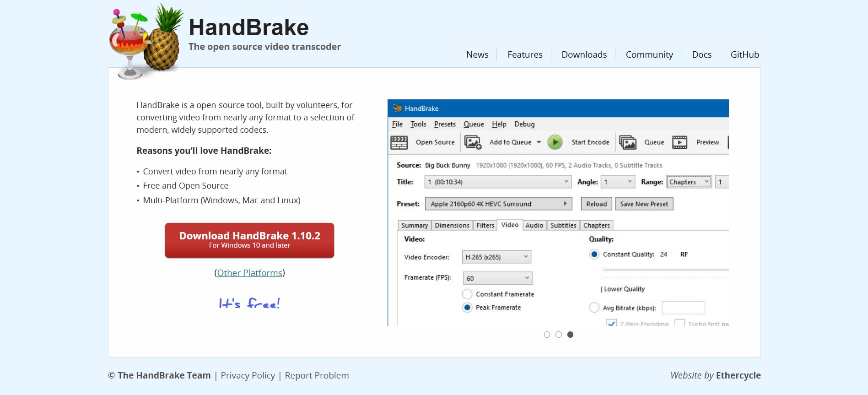
Task: Click the "It's free!" handwritten text
Action: pyautogui.click(x=249, y=303)
